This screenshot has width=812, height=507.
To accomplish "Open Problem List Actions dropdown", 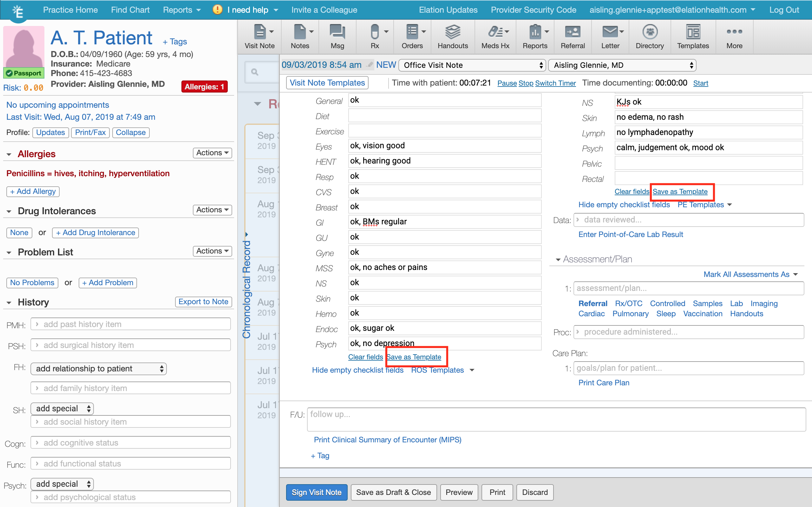I will (x=212, y=251).
